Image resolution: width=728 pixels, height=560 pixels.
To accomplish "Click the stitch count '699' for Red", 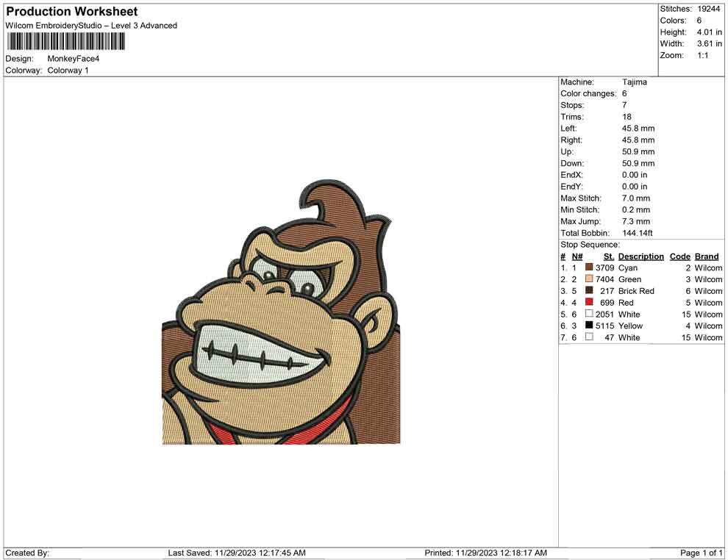I will 607,303.
